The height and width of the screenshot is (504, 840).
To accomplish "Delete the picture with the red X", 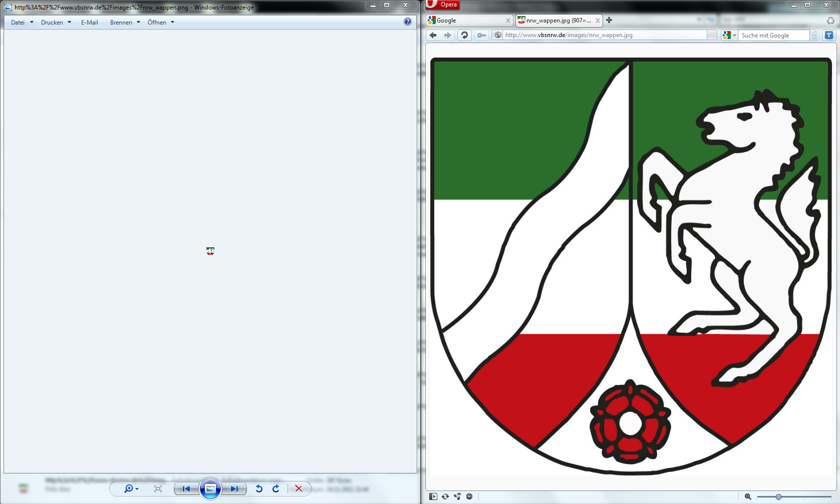I will [299, 488].
